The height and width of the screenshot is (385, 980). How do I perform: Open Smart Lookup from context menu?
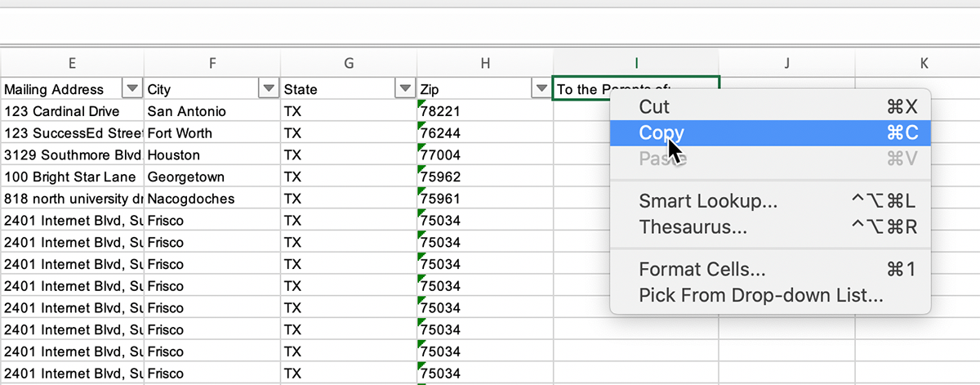point(708,201)
